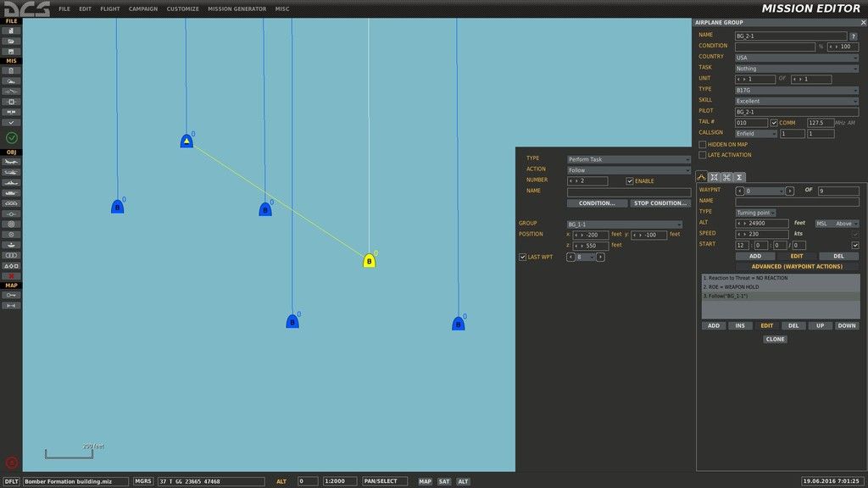Enable the Late Activation checkbox
868x488 pixels.
pos(703,155)
